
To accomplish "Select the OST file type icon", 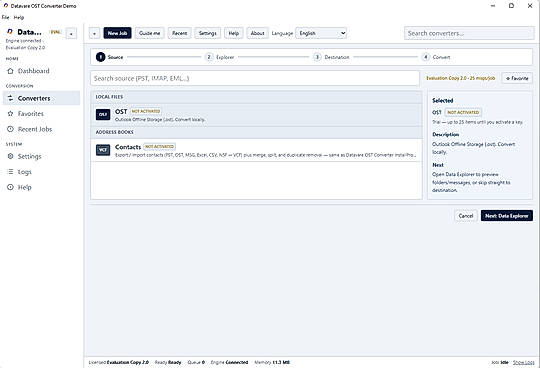I will (103, 115).
